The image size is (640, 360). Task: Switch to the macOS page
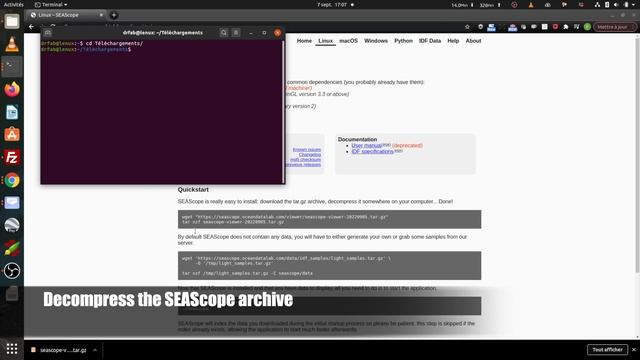349,41
